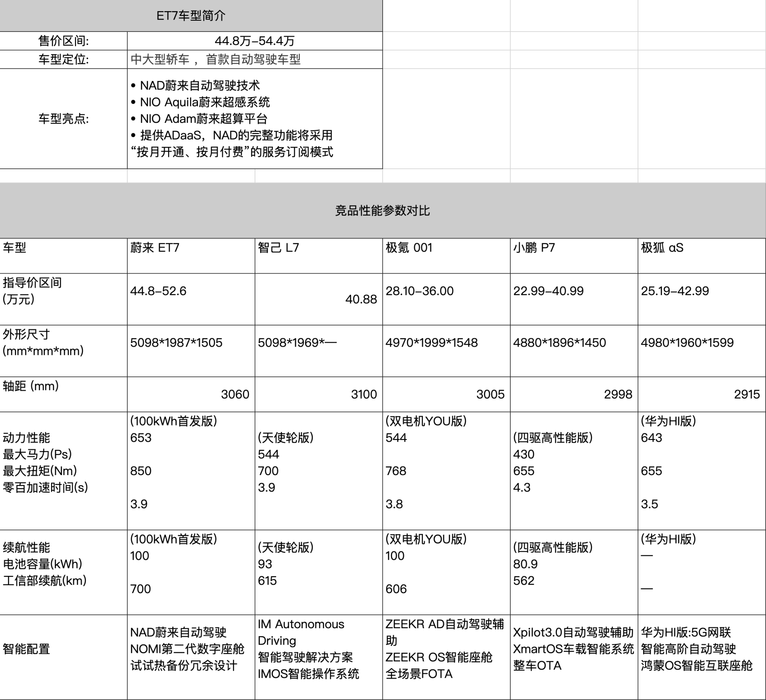The height and width of the screenshot is (700, 766).
Task: Select P7 power cell '(四驱高性能版) 430'
Action: [574, 471]
